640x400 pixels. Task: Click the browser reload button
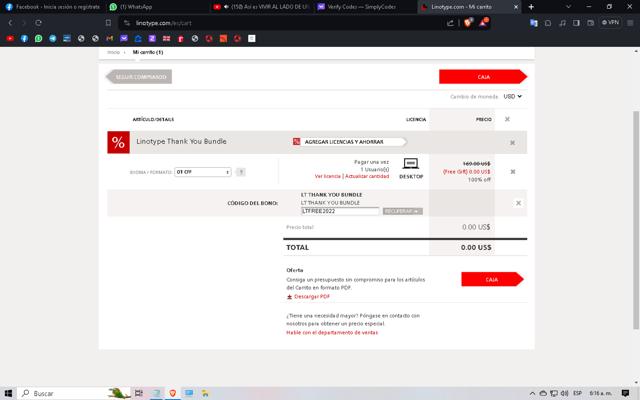(x=38, y=23)
